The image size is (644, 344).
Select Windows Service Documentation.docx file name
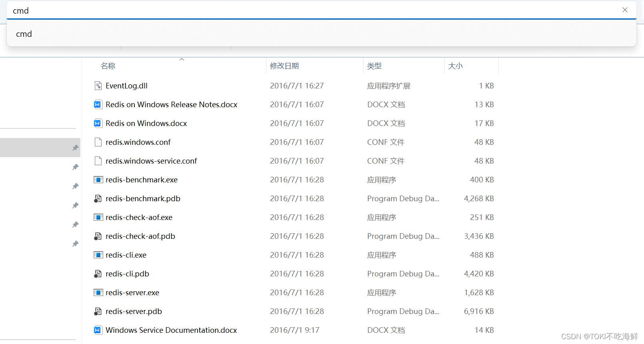point(171,330)
